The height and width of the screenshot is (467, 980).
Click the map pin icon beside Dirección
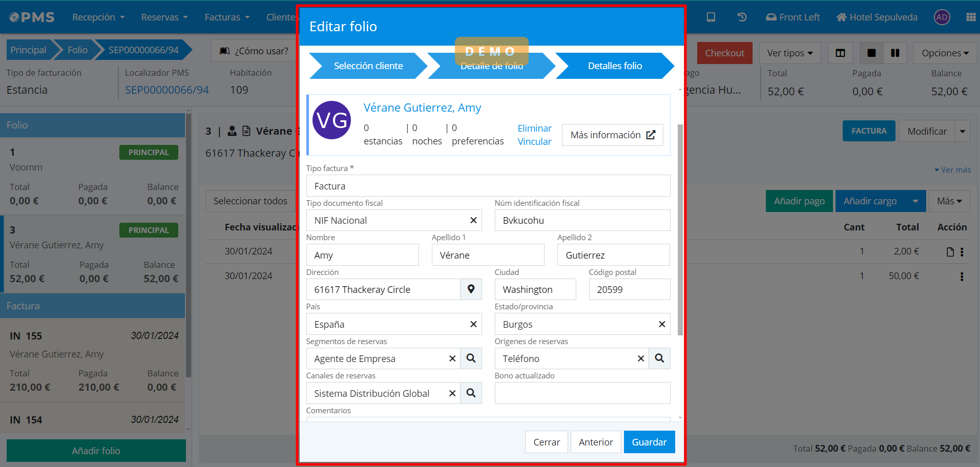coord(471,289)
